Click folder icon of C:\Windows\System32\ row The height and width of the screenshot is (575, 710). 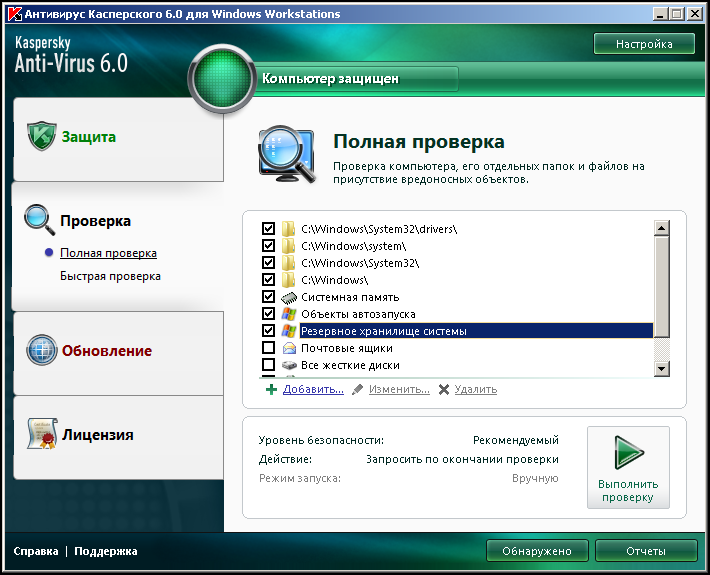click(288, 263)
